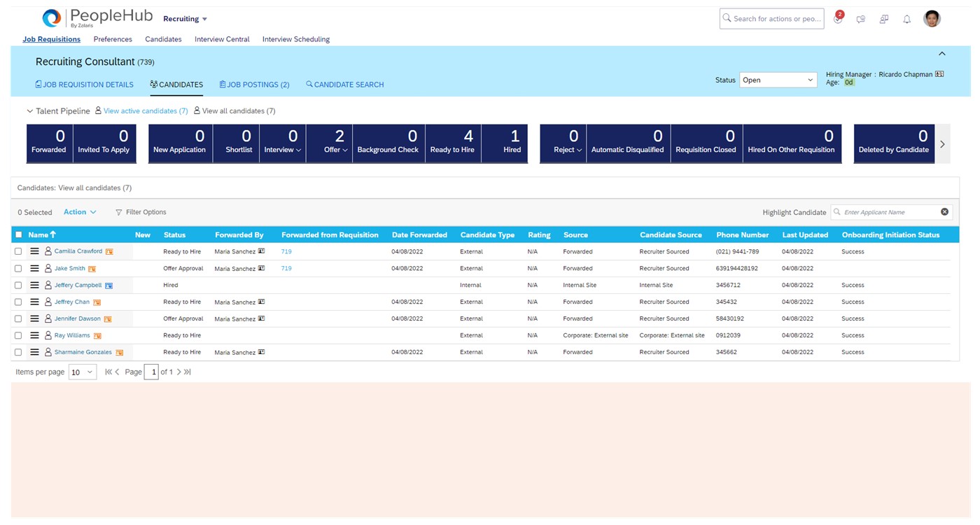Clear the Highlight Candidate search field
This screenshot has width=980, height=525.
944,212
